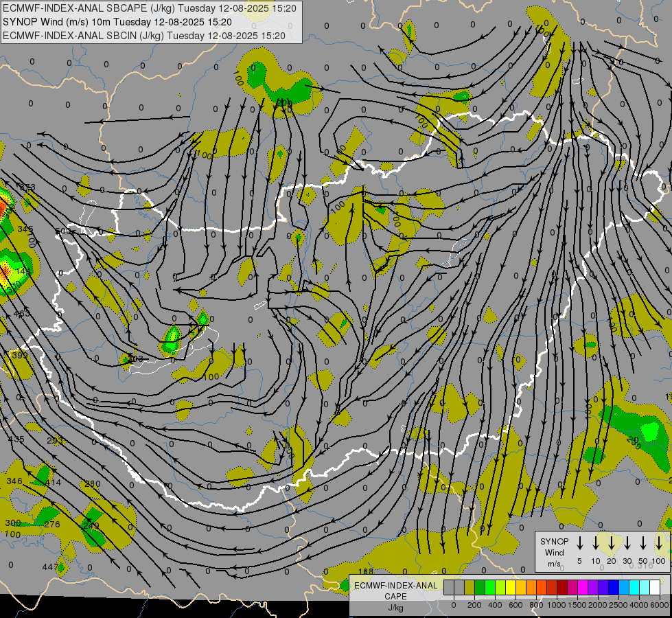
Task: Click the 399 CAPE value on map
Action: 19,355
